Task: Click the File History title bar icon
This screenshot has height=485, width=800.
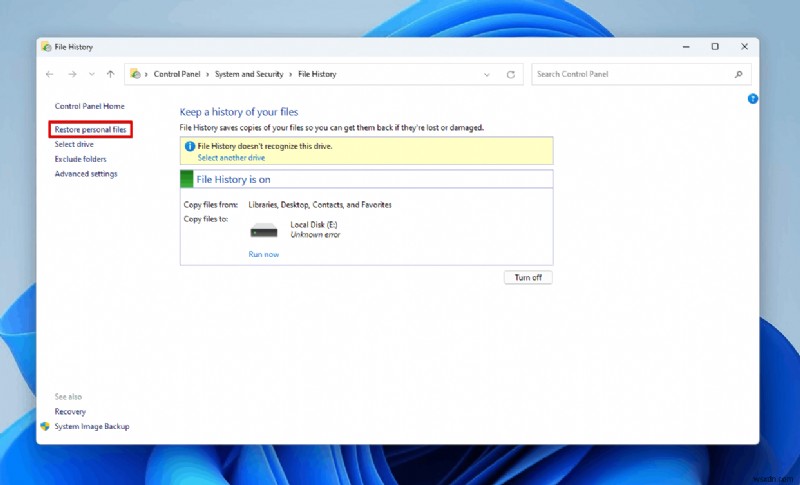Action: pyautogui.click(x=46, y=47)
